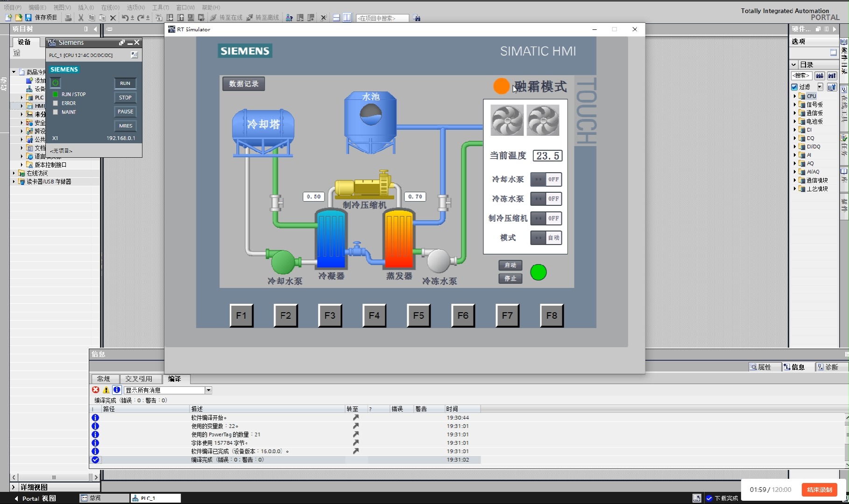Click the accessible devices toolbar icon
Image resolution: width=849 pixels, height=504 pixels.
click(289, 18)
